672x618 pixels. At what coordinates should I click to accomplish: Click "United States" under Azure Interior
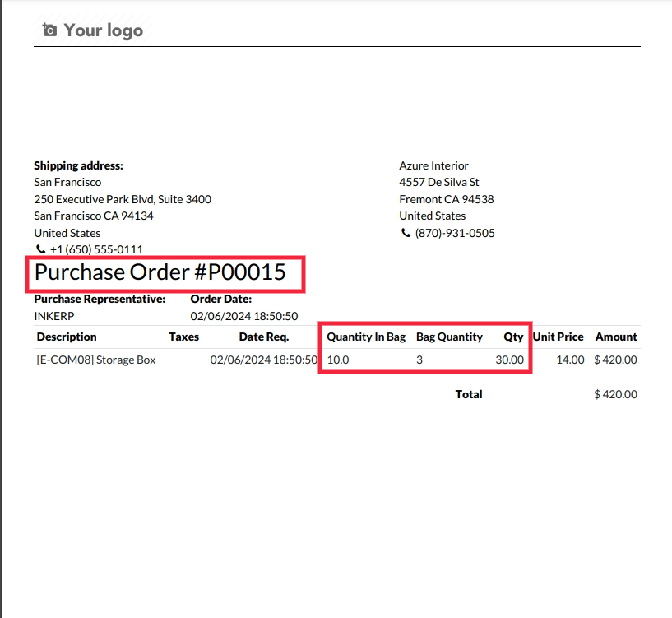point(433,216)
